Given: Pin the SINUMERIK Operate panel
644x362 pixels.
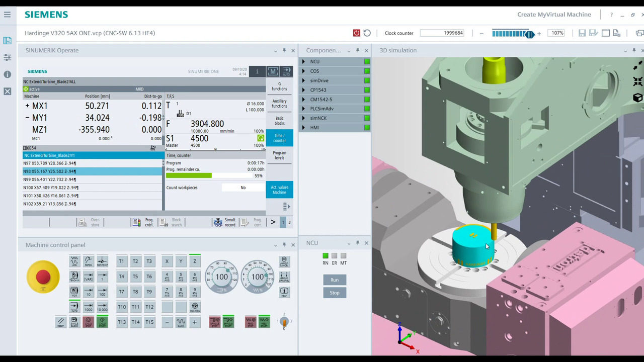Looking at the screenshot, I should 284,50.
